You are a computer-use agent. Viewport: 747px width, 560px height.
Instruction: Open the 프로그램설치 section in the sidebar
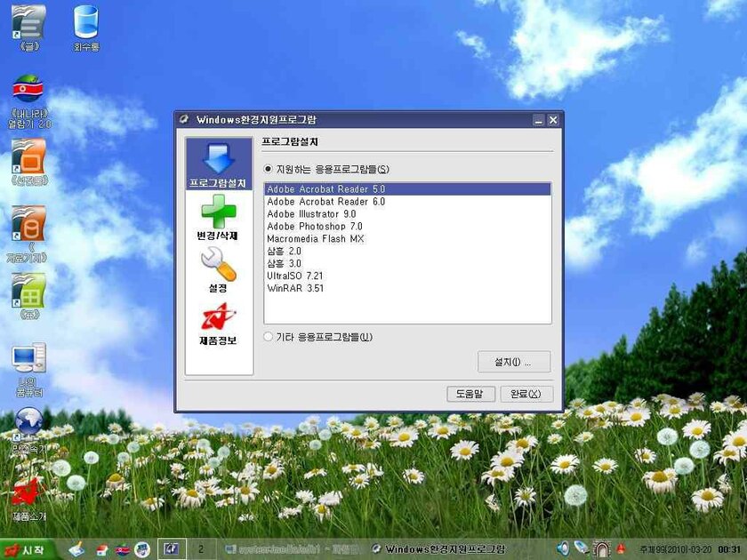point(219,164)
